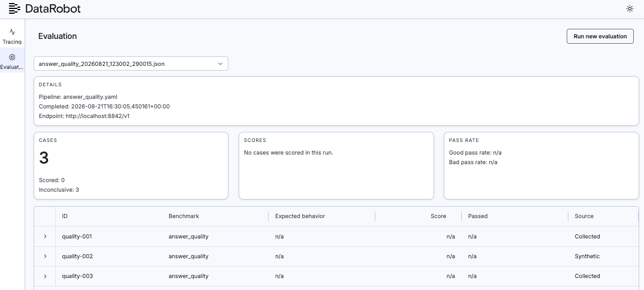Click the DataRobot logo icon

coord(14,8)
